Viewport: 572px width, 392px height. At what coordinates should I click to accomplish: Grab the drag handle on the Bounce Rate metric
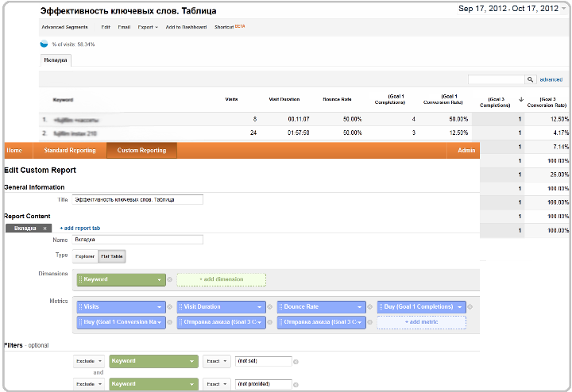[280, 307]
